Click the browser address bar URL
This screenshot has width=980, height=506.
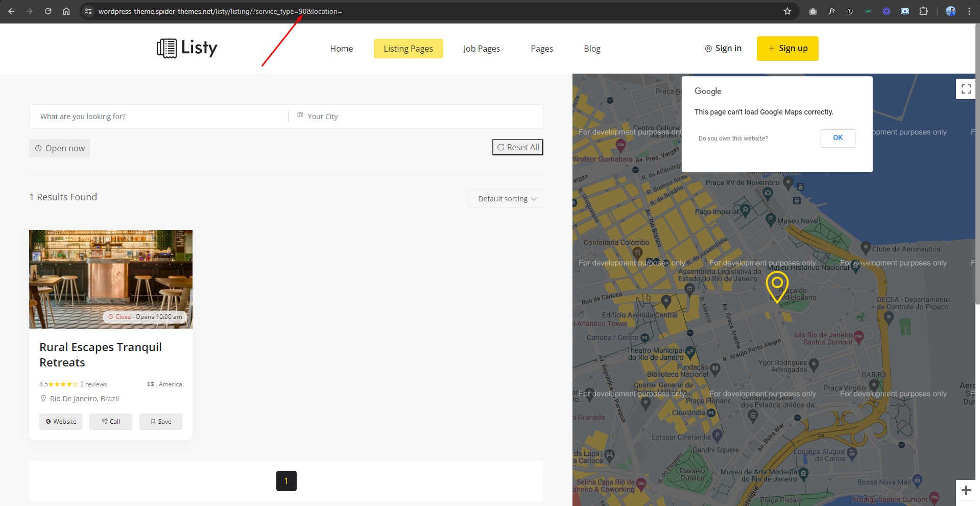(x=220, y=11)
